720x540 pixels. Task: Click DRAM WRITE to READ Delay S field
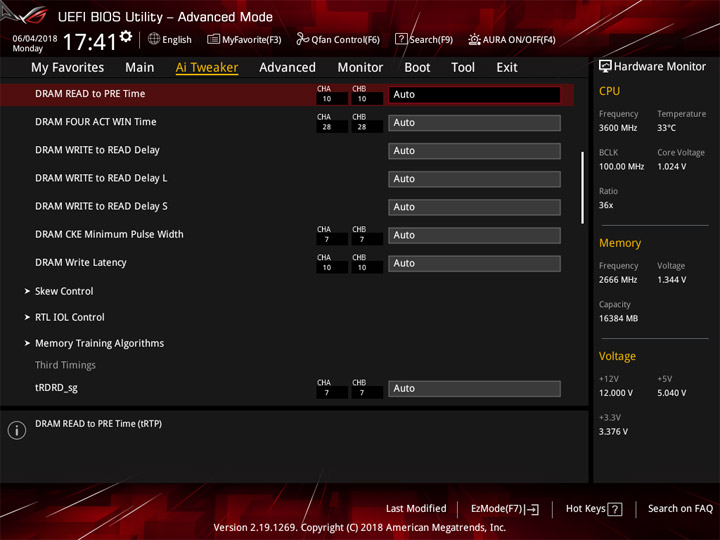474,207
